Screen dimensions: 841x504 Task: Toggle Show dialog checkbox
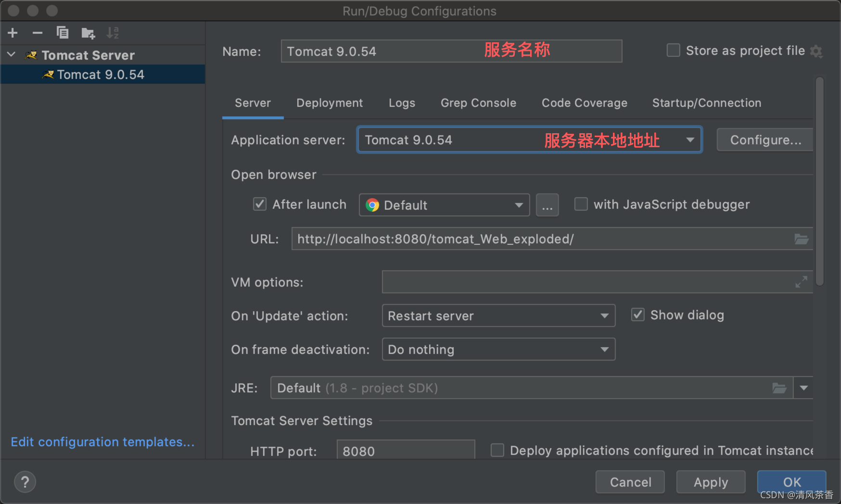tap(638, 315)
